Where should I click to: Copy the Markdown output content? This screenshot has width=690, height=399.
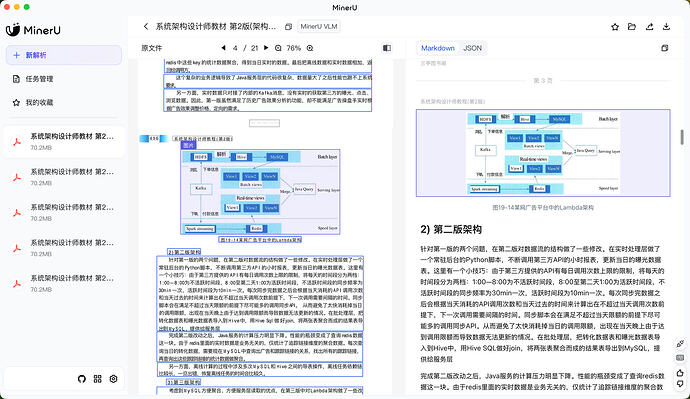coord(665,48)
